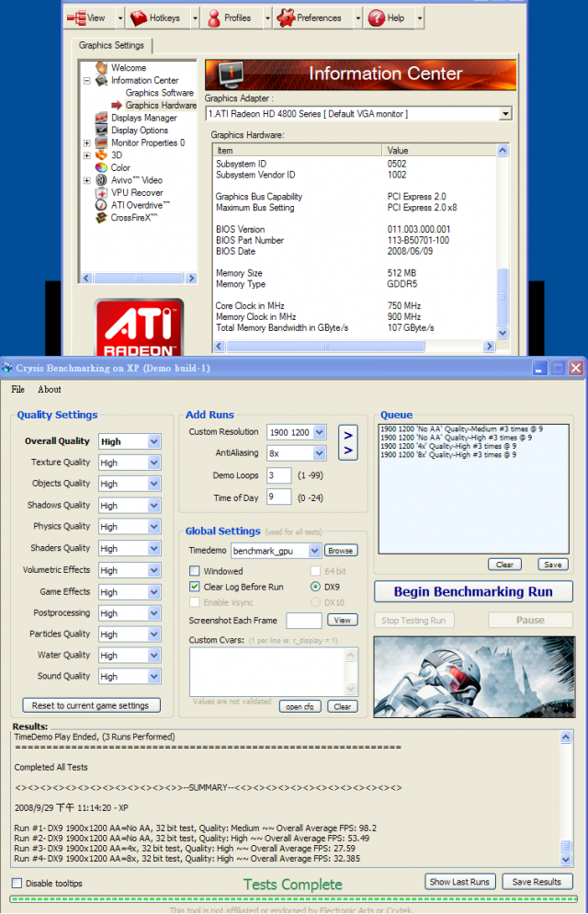Open the Water Quality dropdown
The height and width of the screenshot is (914, 588).
tap(153, 656)
